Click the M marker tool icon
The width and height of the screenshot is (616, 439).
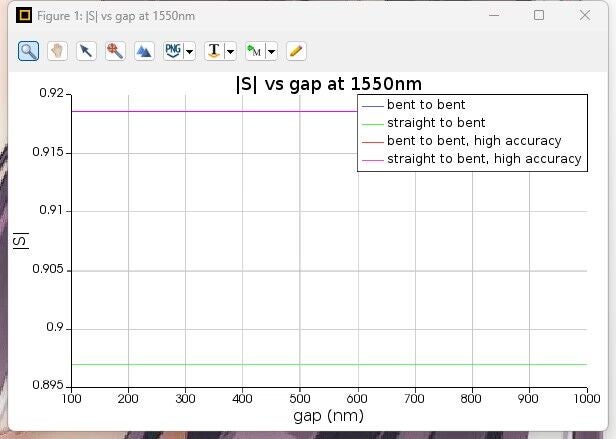(255, 51)
